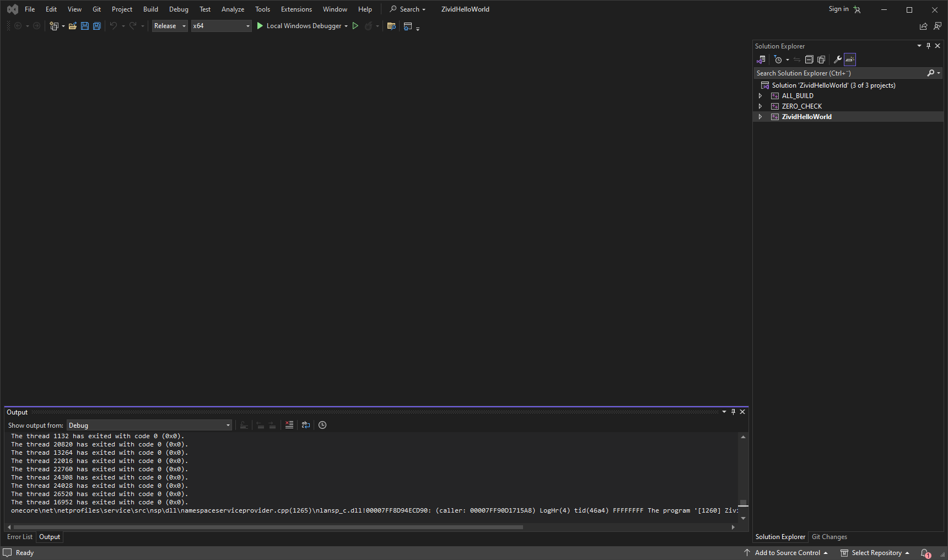
Task: Click Start Without Debugging outline arrow
Action: tap(355, 26)
